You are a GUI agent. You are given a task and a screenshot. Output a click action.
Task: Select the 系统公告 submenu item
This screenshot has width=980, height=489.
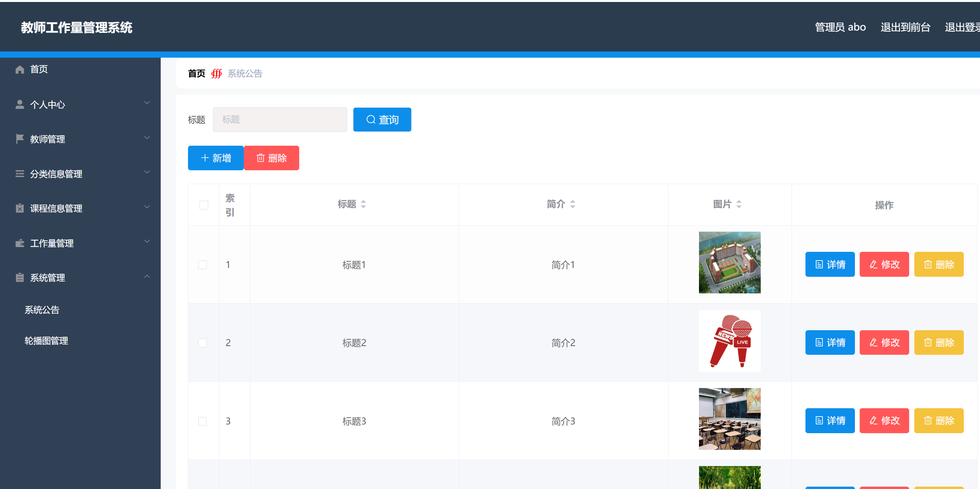coord(42,310)
